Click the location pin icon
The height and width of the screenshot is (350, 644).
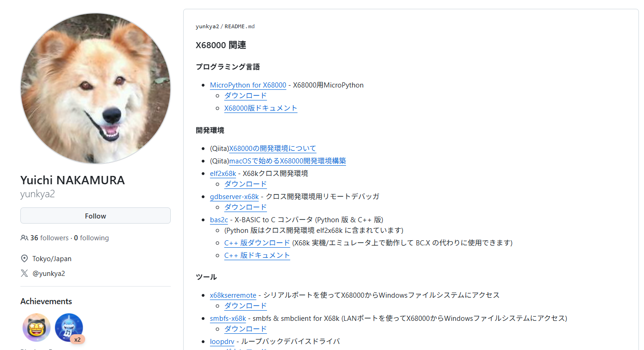(25, 258)
